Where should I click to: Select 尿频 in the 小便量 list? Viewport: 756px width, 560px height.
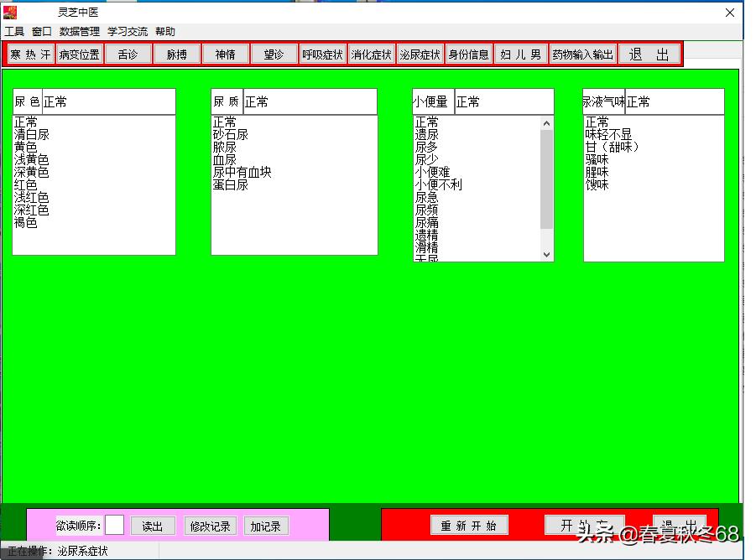click(426, 210)
